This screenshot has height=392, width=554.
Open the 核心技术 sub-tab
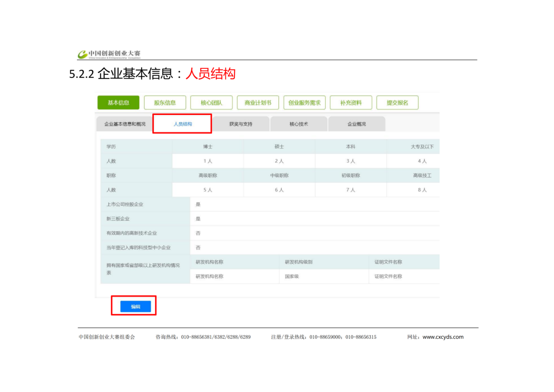tap(299, 124)
